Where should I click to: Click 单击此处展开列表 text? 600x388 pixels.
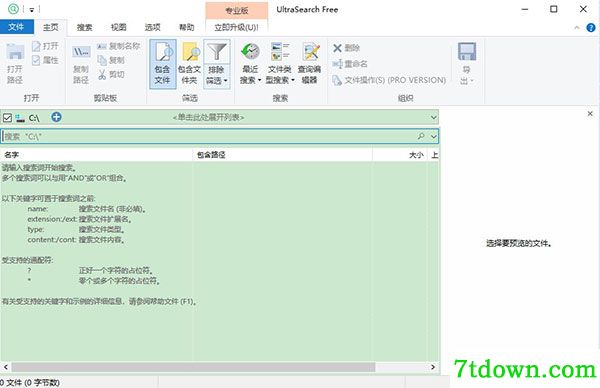tap(208, 117)
